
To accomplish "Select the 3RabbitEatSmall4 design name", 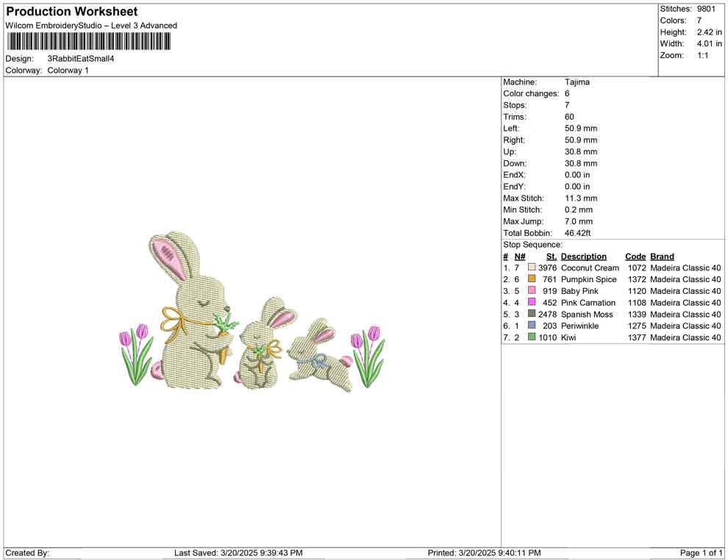I will tap(79, 58).
